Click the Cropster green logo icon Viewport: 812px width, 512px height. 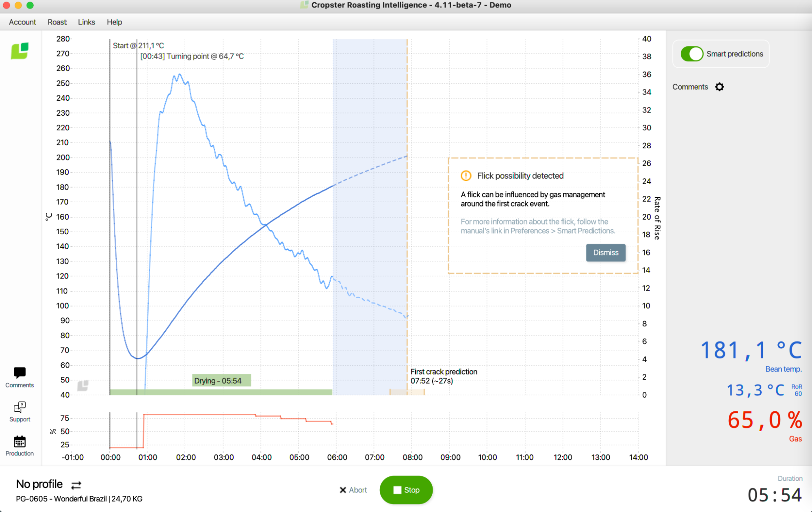(19, 51)
